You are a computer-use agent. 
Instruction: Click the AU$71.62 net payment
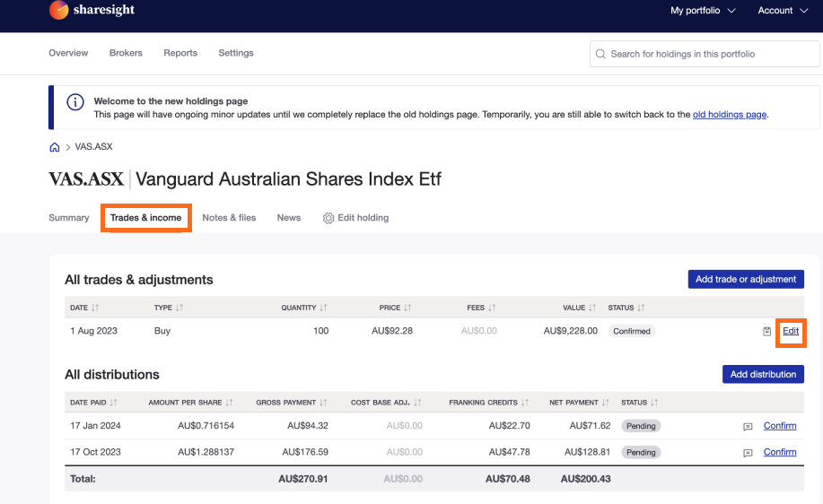pos(590,426)
